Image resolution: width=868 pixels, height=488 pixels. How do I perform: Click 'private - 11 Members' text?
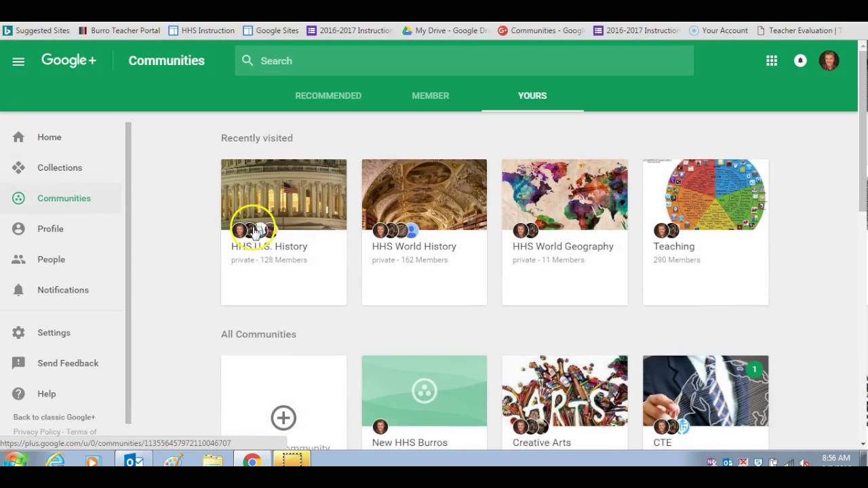tap(548, 260)
